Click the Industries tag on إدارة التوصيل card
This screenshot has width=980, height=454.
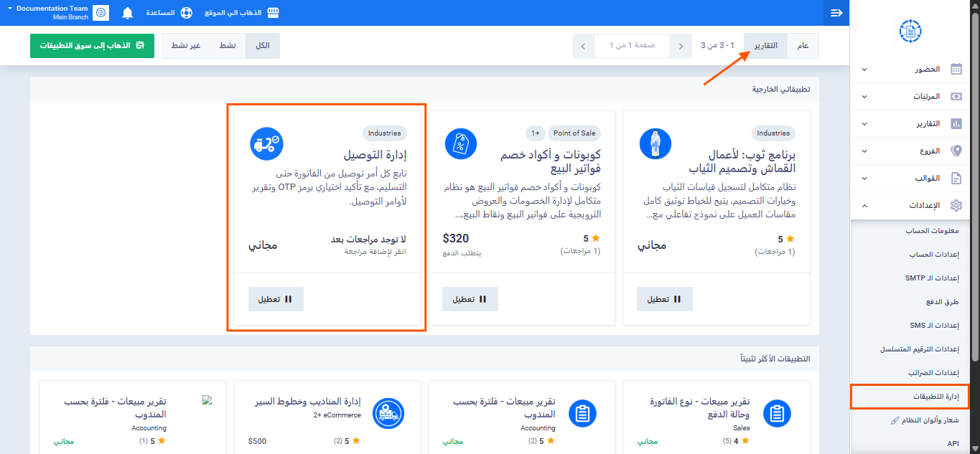tap(384, 133)
